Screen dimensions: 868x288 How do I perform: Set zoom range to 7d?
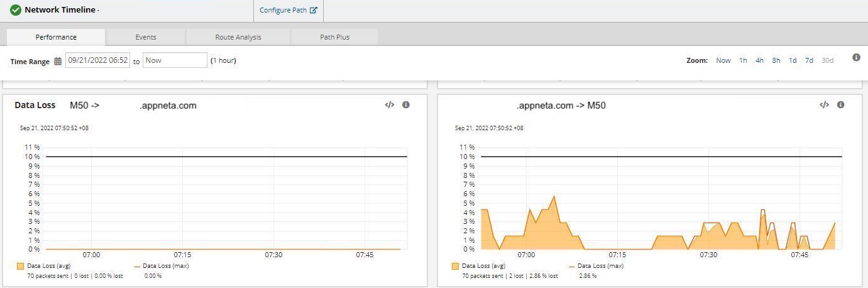(x=809, y=60)
